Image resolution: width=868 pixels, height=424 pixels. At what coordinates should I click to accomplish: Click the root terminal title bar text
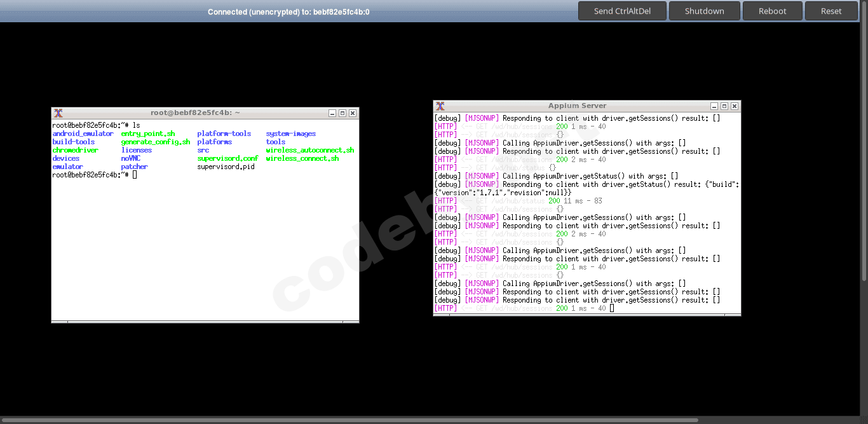195,113
